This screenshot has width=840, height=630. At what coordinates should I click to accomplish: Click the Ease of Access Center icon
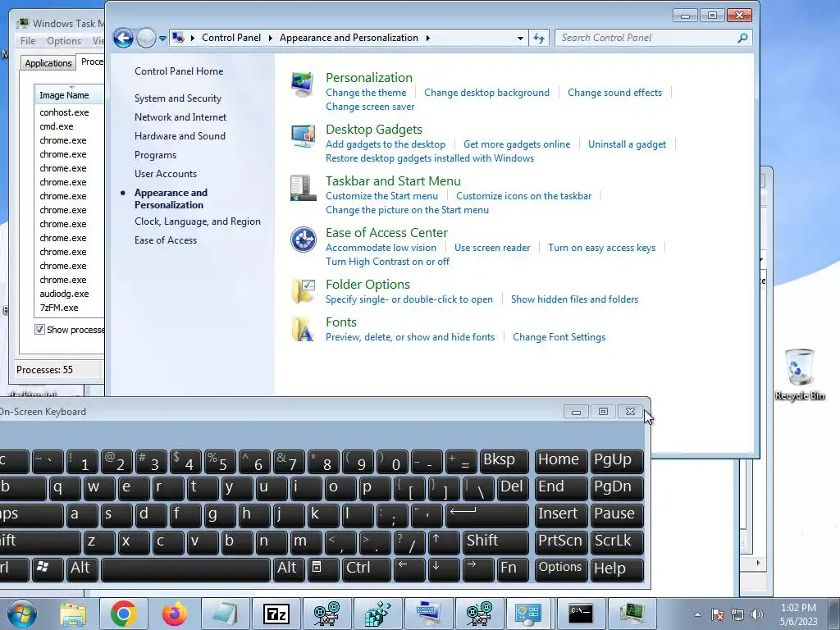pos(304,240)
